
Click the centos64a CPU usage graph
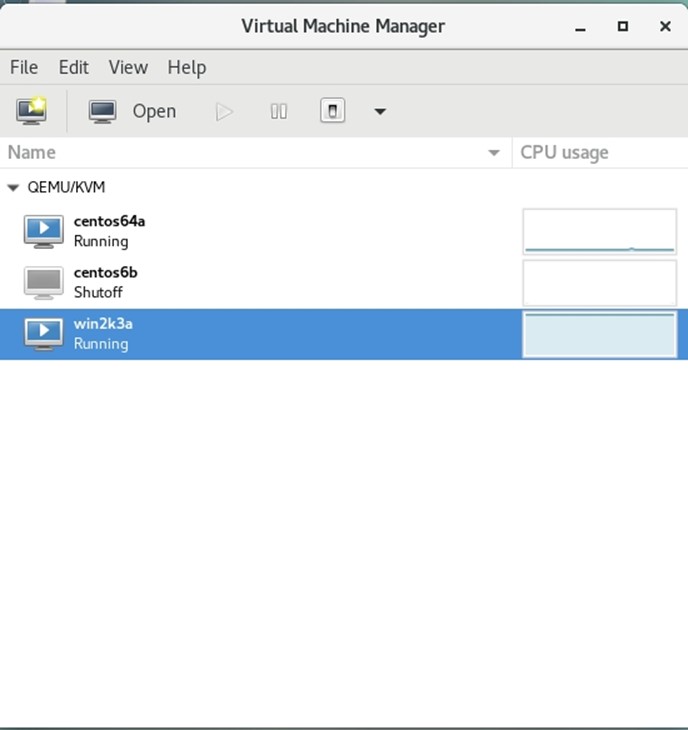tap(600, 231)
